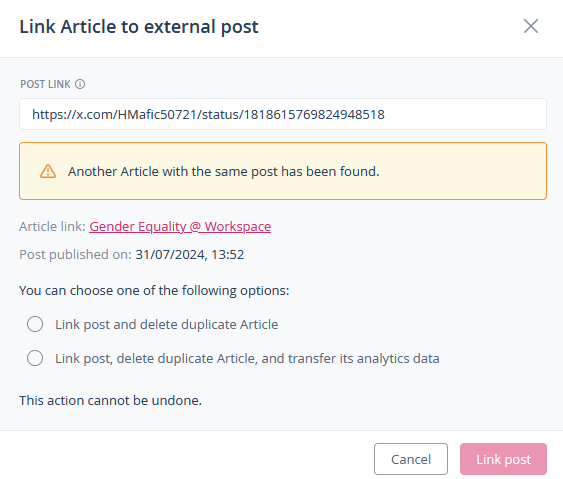Click the POST LINK field label
563x479 pixels.
(45, 84)
